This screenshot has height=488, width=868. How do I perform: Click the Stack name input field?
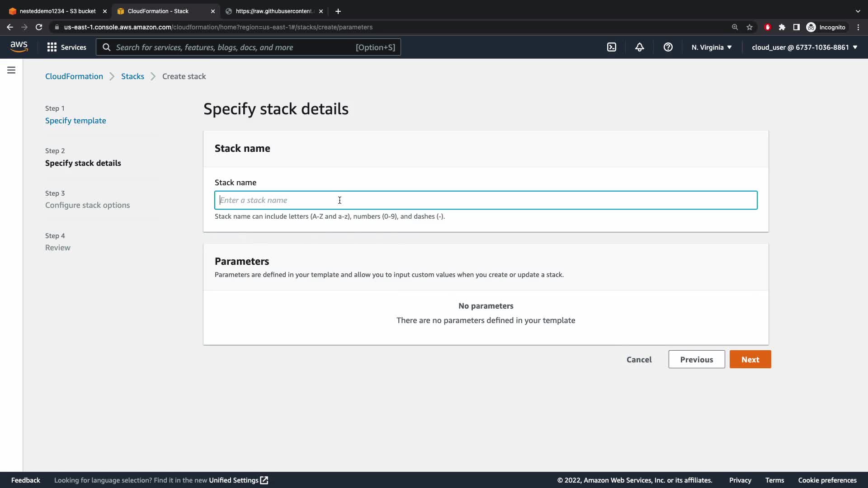[486, 200]
